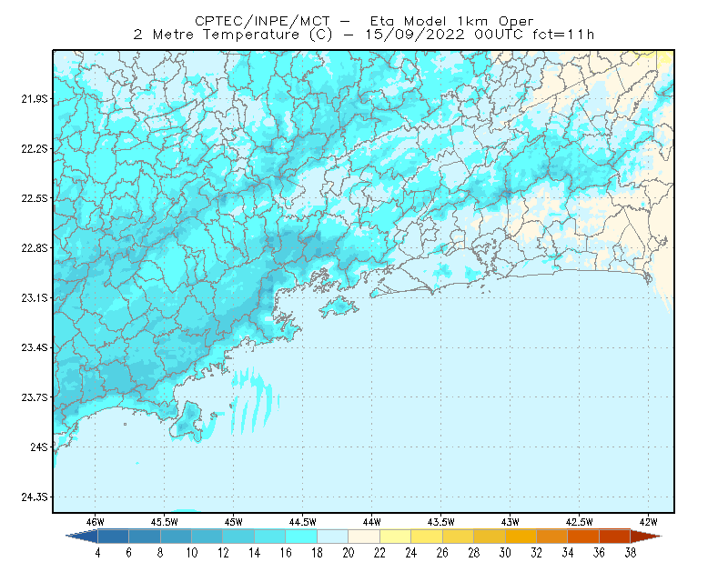Select the 4-6 degree blue swatch
This screenshot has height=562, width=728.
(113, 537)
